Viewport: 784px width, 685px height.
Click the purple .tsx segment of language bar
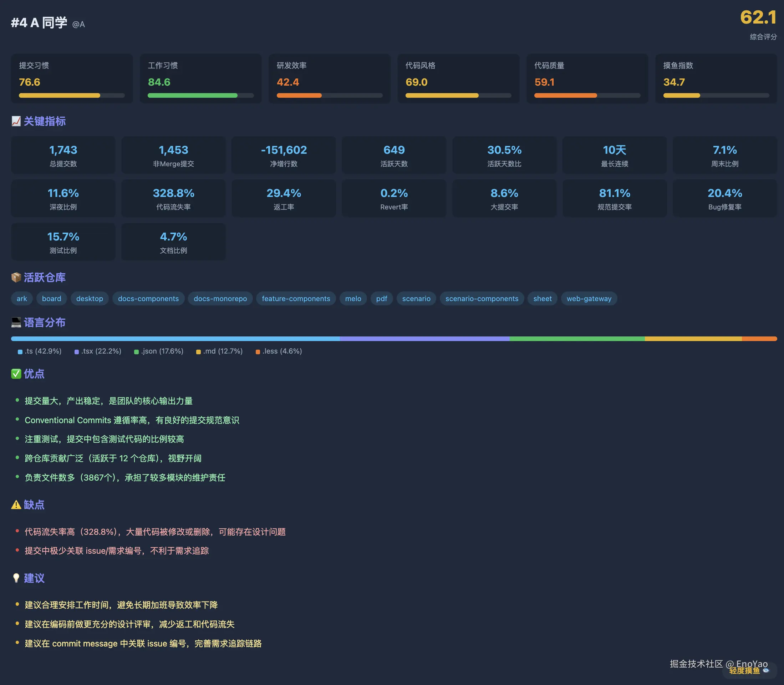424,339
